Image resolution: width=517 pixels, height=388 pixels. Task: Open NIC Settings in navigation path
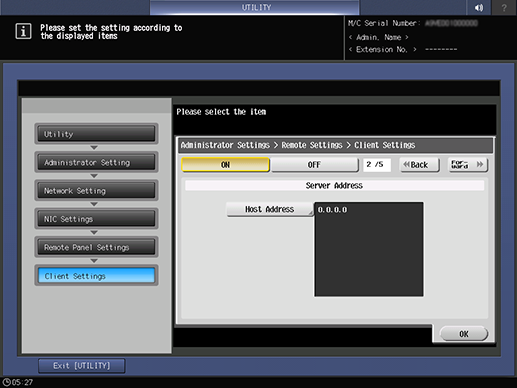tap(96, 219)
